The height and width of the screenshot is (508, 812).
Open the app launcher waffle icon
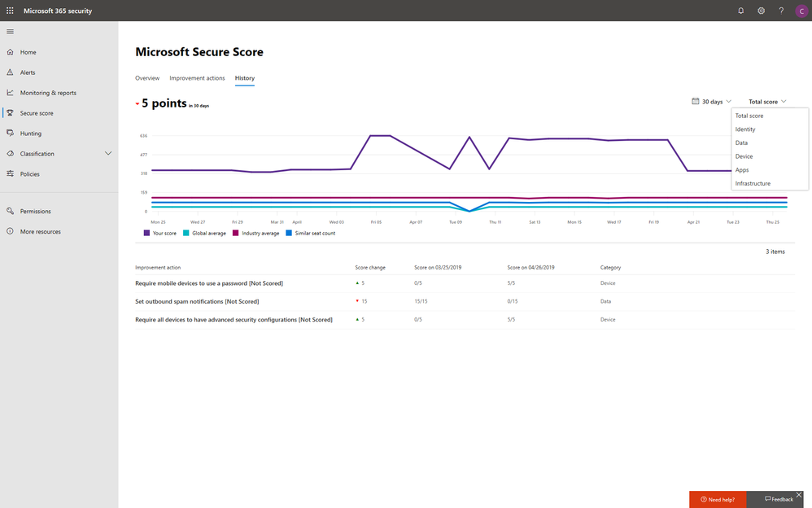10,11
